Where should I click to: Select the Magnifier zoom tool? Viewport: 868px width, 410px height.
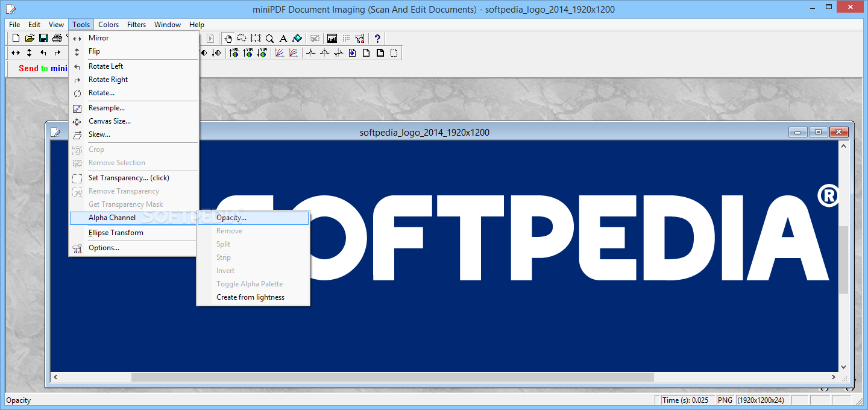(269, 38)
